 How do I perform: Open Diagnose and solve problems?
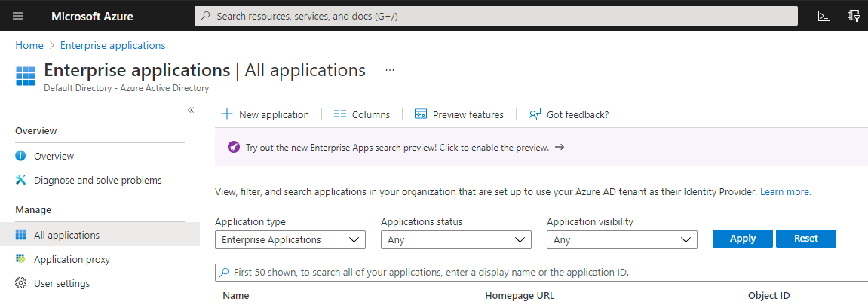[97, 180]
